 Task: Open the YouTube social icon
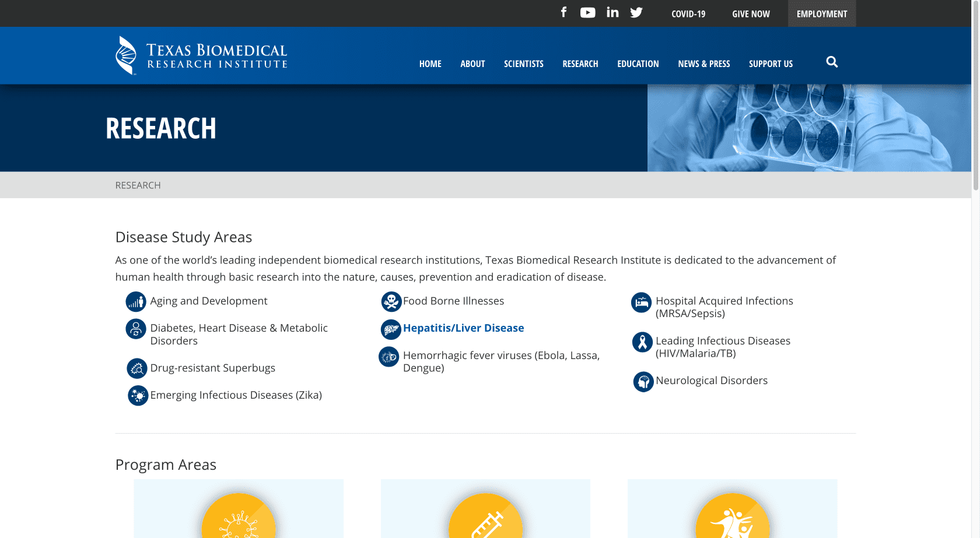tap(587, 13)
